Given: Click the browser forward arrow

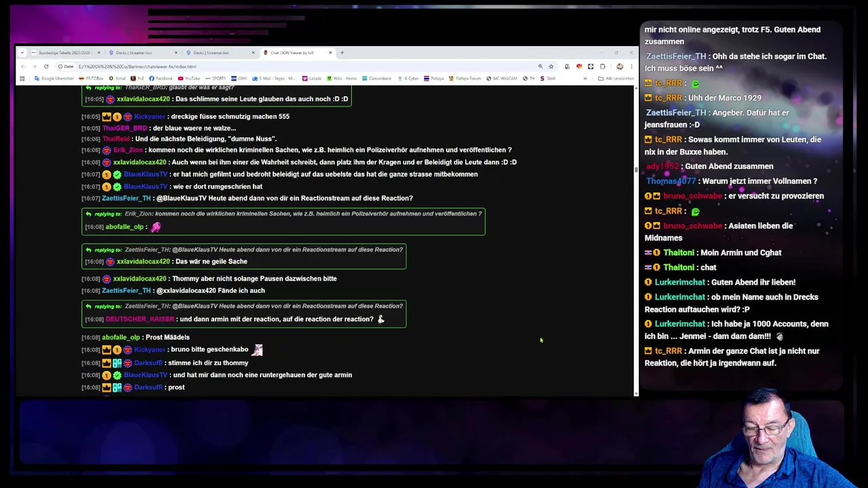Looking at the screenshot, I should (35, 66).
